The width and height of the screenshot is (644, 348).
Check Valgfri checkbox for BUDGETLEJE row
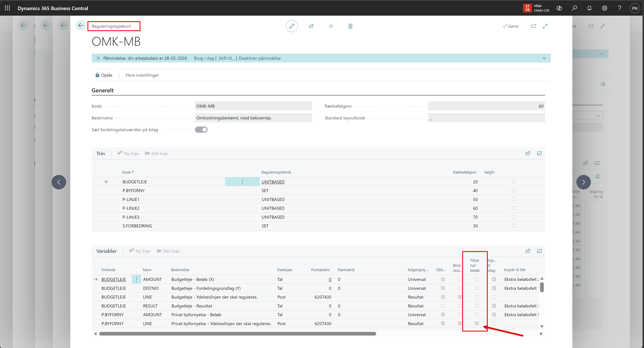[513, 181]
